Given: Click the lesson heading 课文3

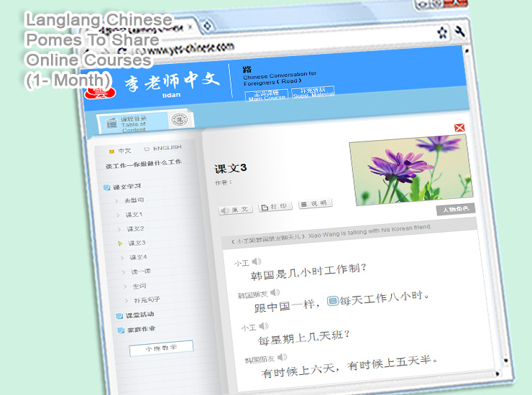Looking at the screenshot, I should pyautogui.click(x=230, y=168).
